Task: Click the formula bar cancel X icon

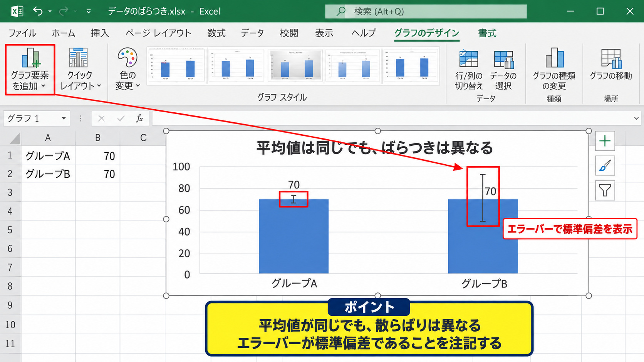Action: click(101, 118)
